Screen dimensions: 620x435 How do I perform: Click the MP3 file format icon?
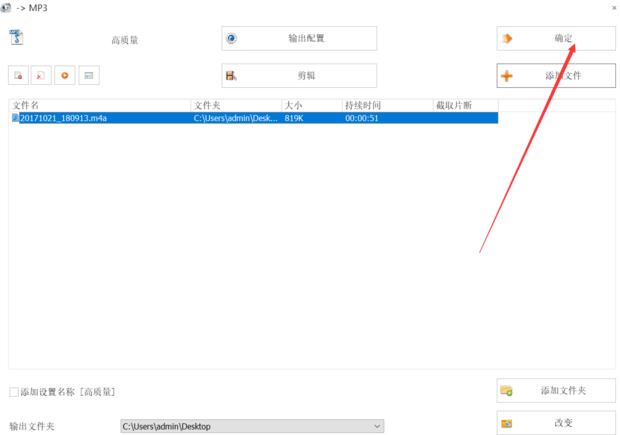[x=16, y=38]
